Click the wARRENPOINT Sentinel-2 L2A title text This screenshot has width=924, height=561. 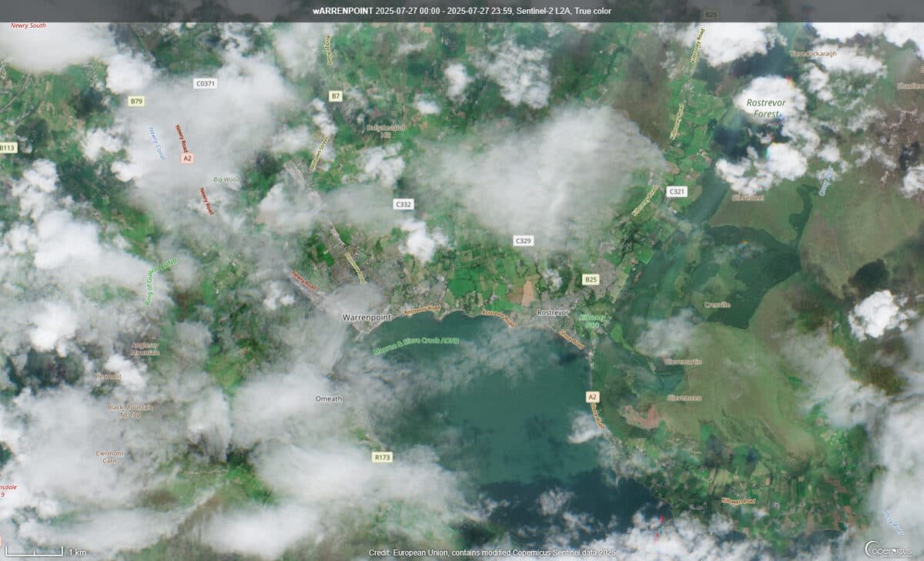click(x=461, y=12)
